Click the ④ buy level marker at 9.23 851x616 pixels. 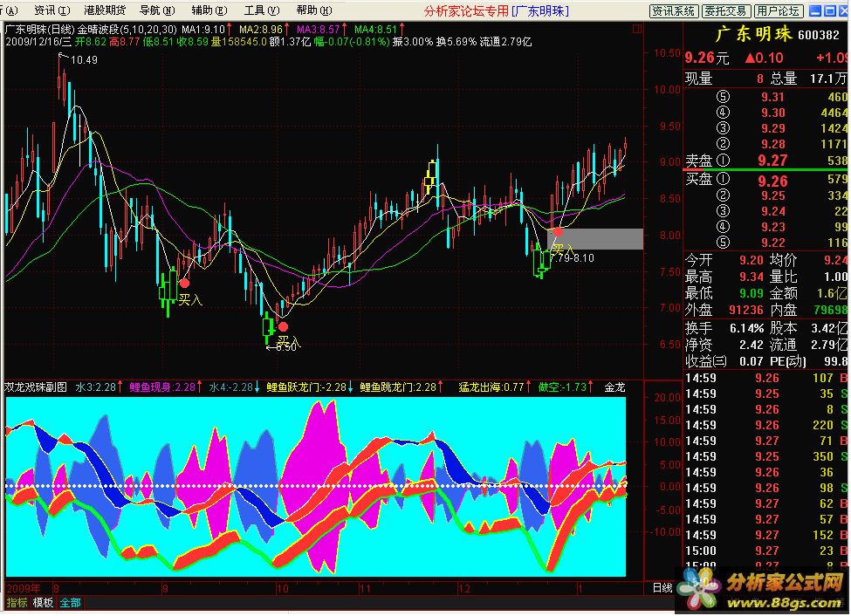coord(723,227)
